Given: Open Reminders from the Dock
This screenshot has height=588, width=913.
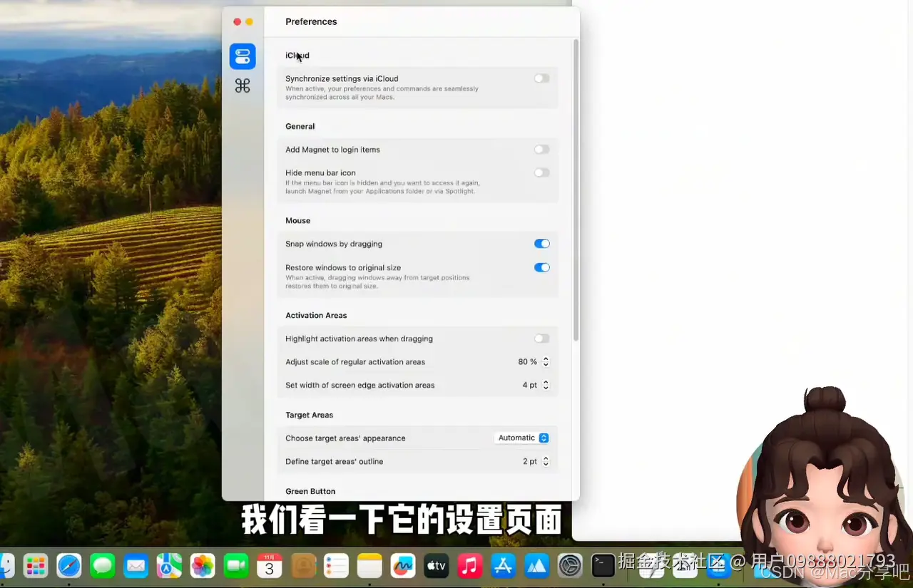Looking at the screenshot, I should click(336, 567).
